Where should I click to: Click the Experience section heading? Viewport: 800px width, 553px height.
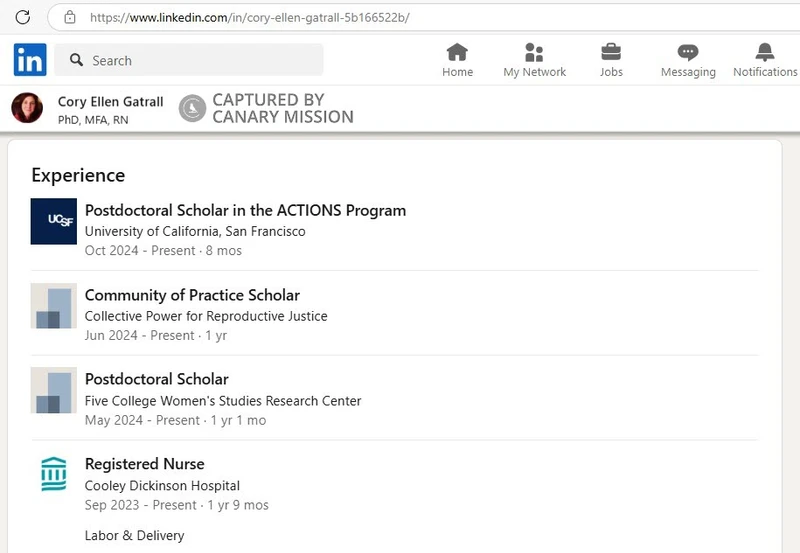(x=78, y=175)
